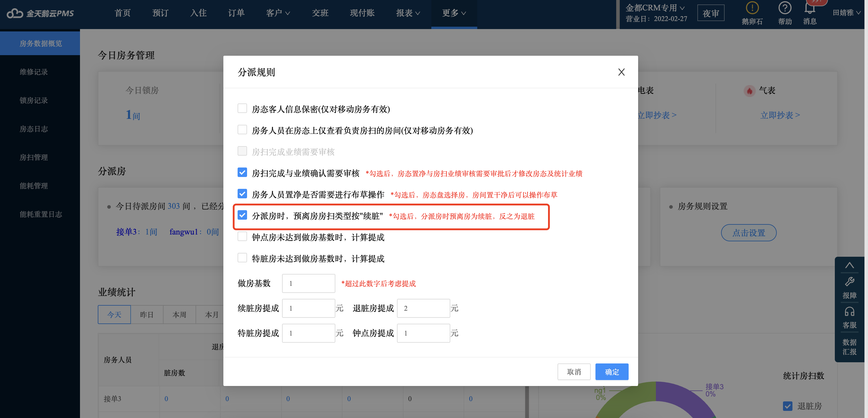Open the 鹅卵石 warning icon

(x=752, y=7)
